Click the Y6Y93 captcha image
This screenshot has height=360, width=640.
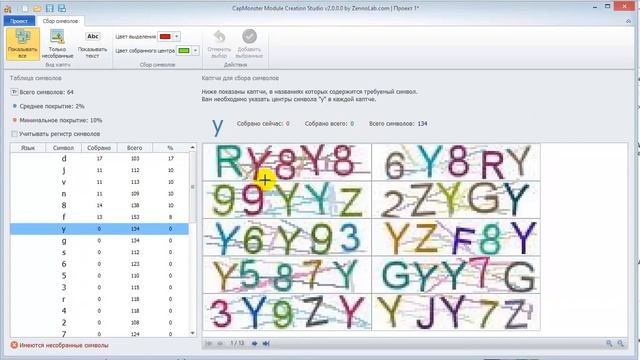(x=287, y=238)
